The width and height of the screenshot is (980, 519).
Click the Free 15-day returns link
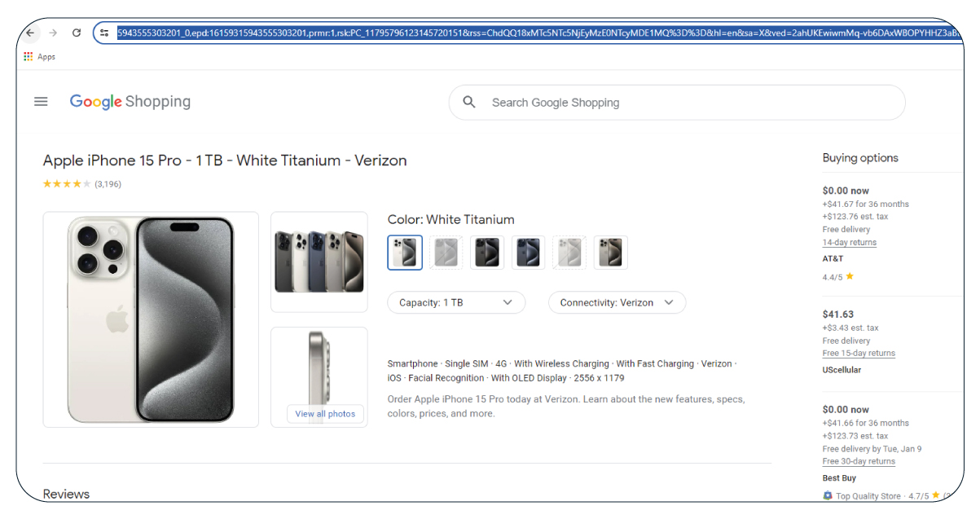859,354
